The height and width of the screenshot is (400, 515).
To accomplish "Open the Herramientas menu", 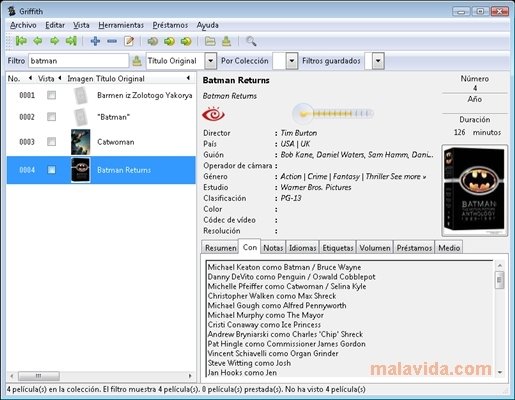I will (x=121, y=25).
